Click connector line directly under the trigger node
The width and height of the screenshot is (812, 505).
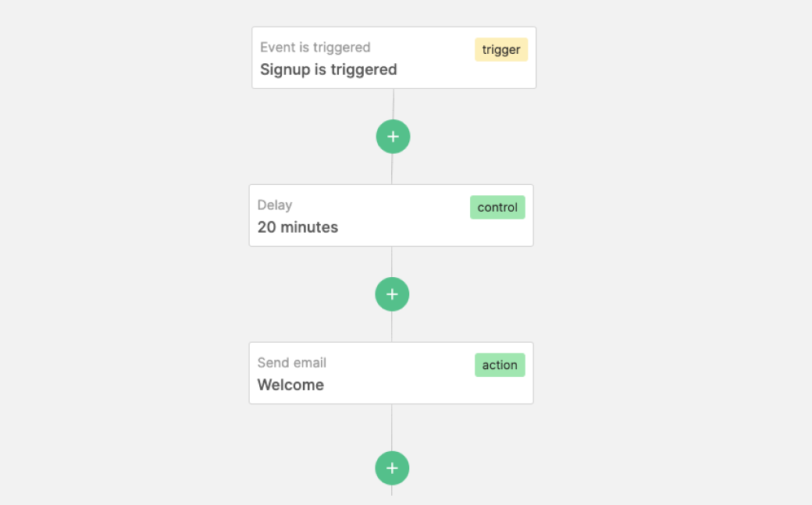(394, 104)
